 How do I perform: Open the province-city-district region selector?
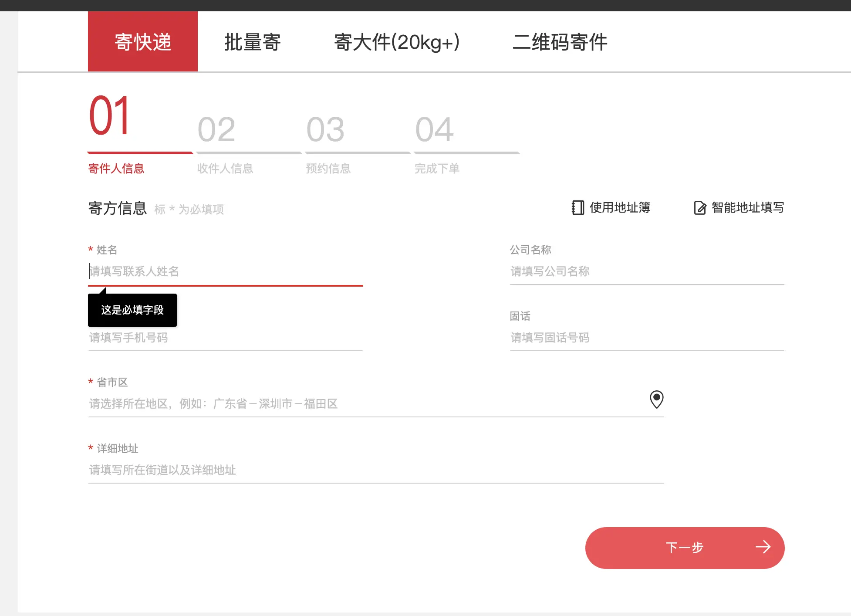coord(366,404)
